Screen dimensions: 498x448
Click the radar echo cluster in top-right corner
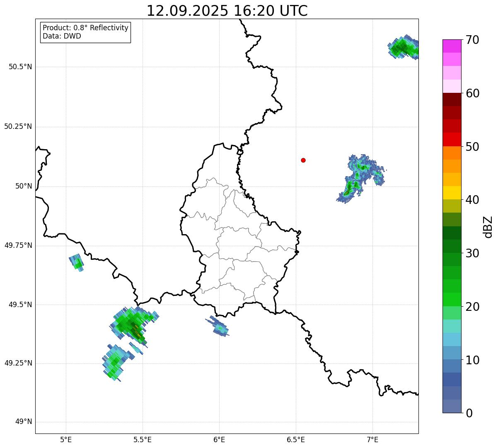point(404,47)
